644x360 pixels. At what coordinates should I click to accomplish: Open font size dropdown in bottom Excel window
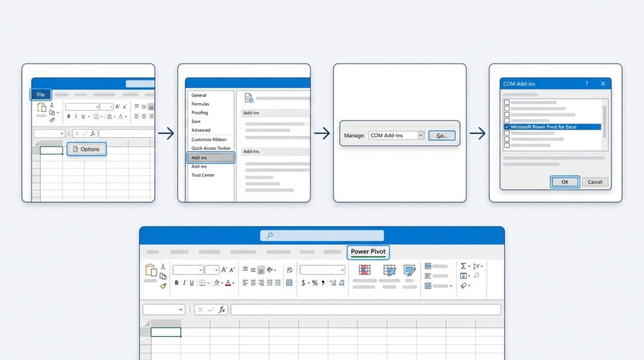coord(216,270)
